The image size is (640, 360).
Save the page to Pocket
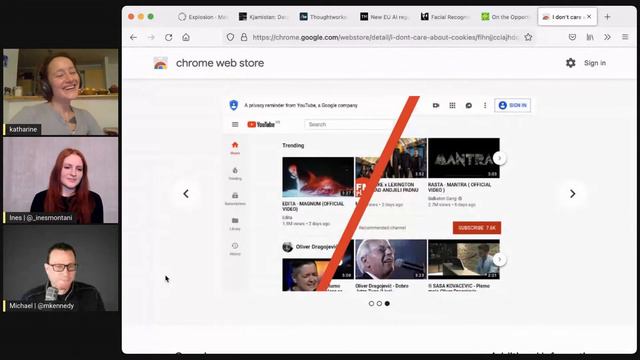pyautogui.click(x=572, y=37)
